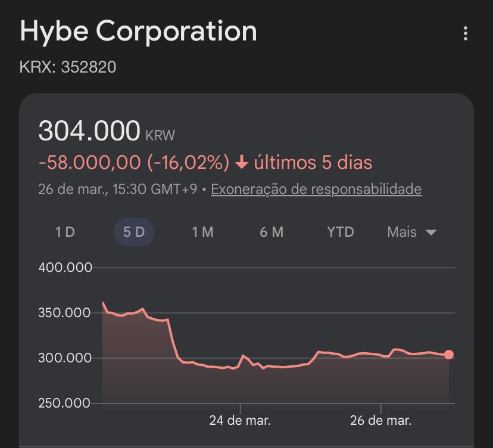Open the Exoneração de responsabilidade link
Screen dimensions: 493x448
point(316,189)
